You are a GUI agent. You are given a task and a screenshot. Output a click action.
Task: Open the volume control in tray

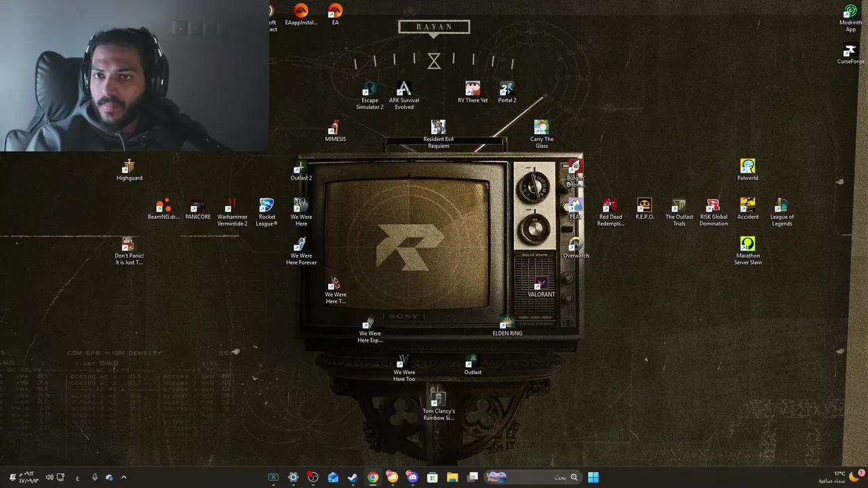click(49, 477)
